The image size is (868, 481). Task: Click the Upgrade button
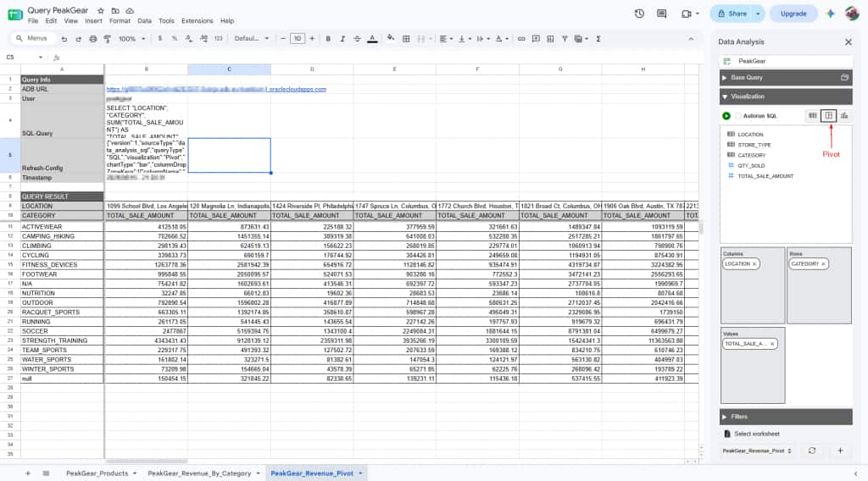click(x=793, y=14)
